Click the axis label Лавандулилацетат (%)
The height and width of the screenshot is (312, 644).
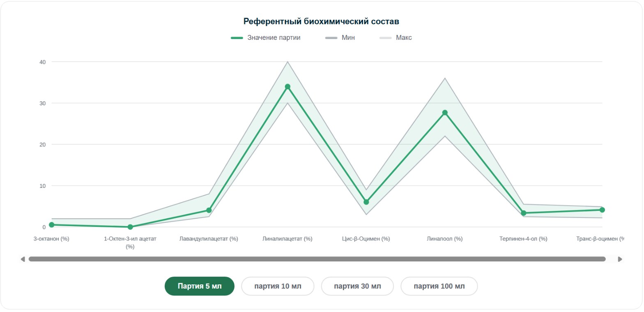pyautogui.click(x=209, y=239)
